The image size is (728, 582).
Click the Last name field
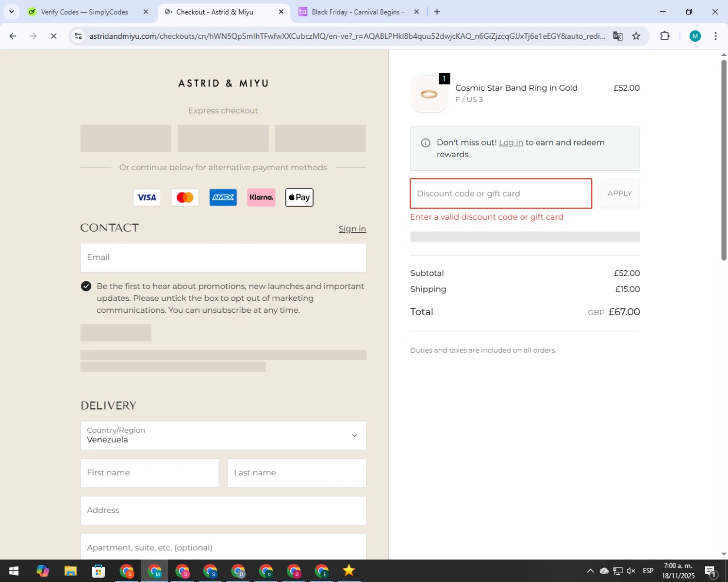[x=297, y=473]
